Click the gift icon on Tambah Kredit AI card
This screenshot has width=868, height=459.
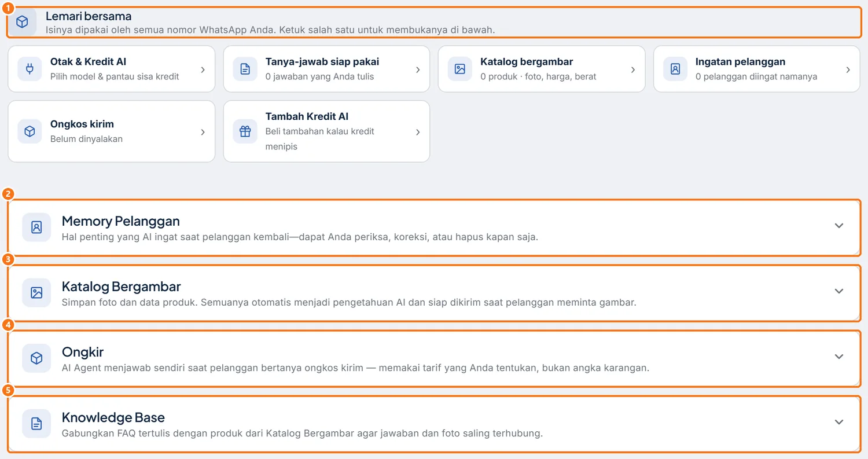click(245, 131)
